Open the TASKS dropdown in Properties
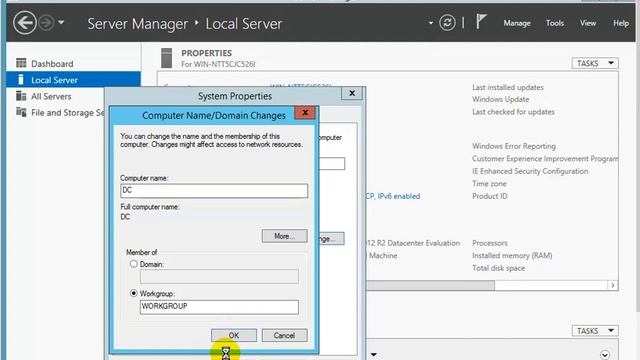This screenshot has width=640, height=360. tap(595, 63)
